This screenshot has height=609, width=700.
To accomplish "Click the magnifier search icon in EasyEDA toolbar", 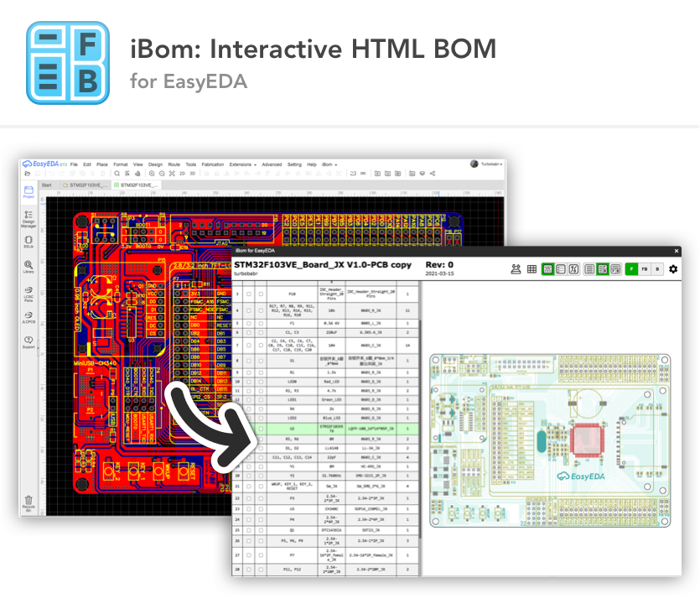I will tap(117, 174).
